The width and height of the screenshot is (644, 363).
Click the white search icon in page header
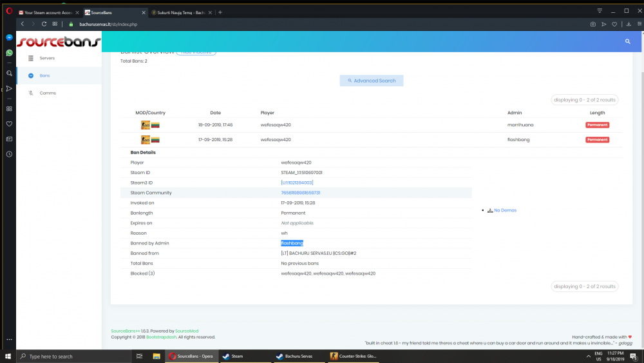point(628,41)
